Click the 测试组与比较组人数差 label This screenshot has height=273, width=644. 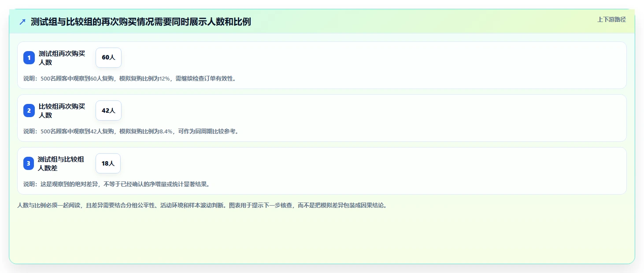click(x=61, y=163)
